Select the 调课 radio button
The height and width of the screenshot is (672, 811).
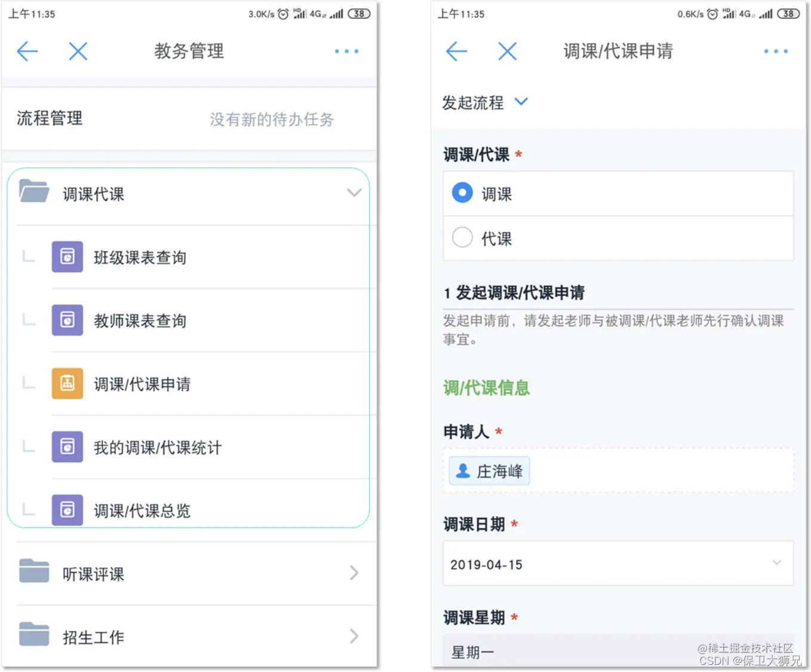click(462, 193)
